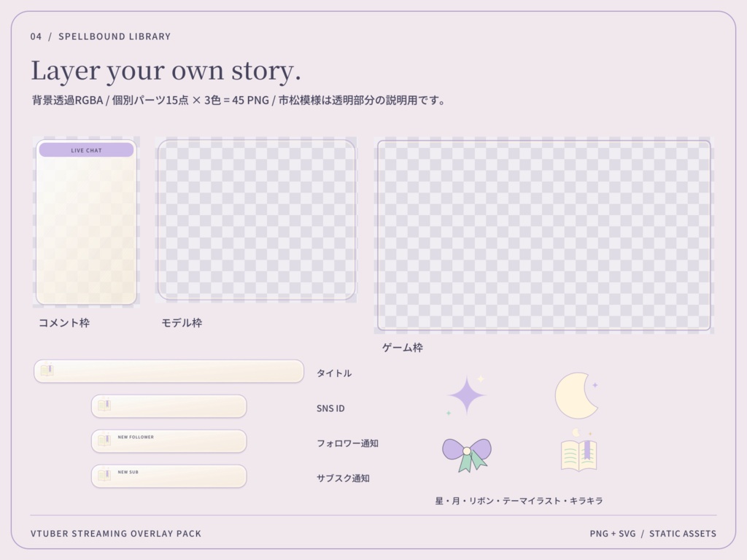Screen dimensions: 747x560
Task: Click the 04 / SPELLBOUND LIBRARY header text
Action: point(101,36)
